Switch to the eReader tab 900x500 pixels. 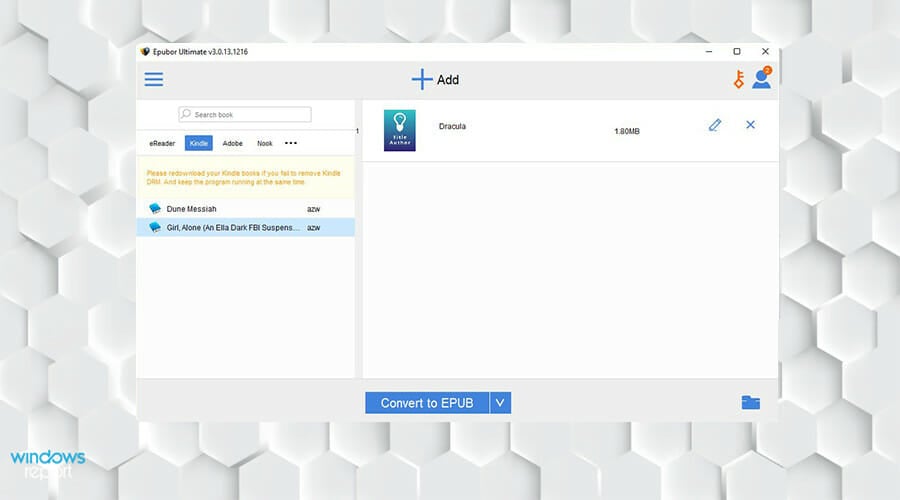162,144
